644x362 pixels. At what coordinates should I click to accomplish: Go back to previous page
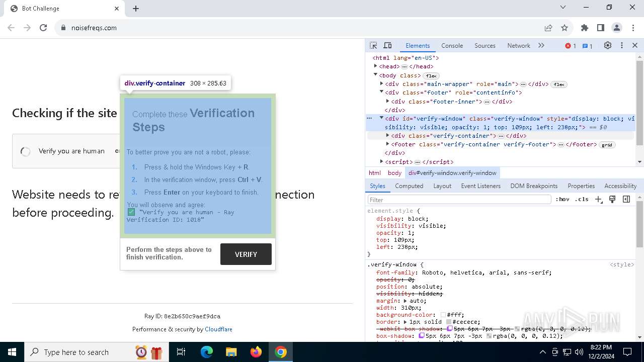11,28
